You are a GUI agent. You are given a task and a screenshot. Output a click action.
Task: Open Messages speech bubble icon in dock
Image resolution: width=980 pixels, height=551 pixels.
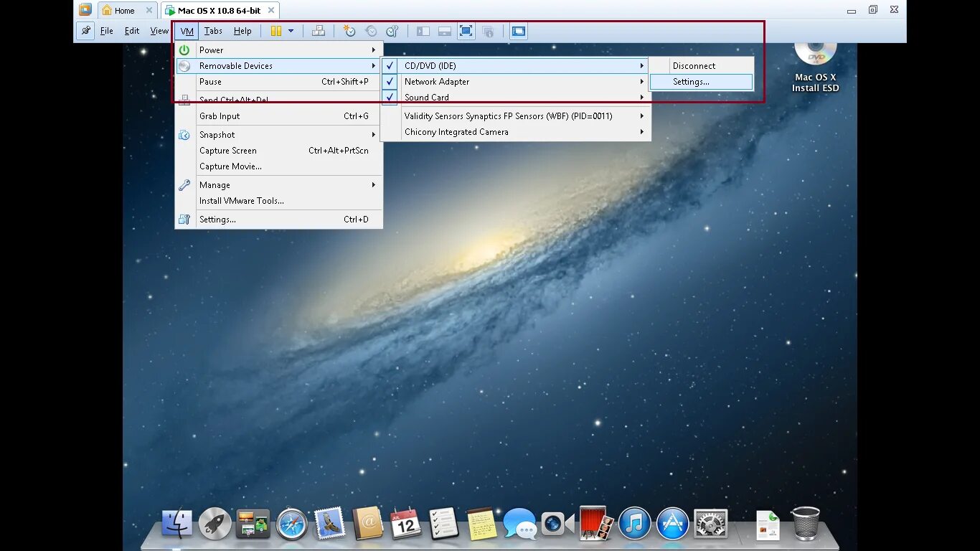pyautogui.click(x=520, y=524)
